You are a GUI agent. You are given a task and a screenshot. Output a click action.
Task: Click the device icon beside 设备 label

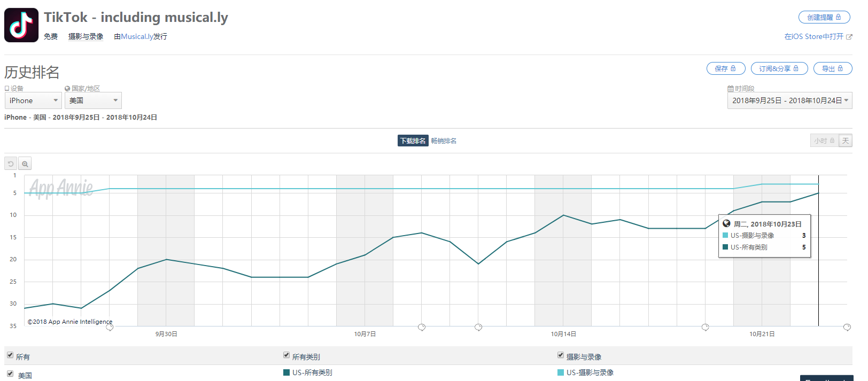click(7, 89)
